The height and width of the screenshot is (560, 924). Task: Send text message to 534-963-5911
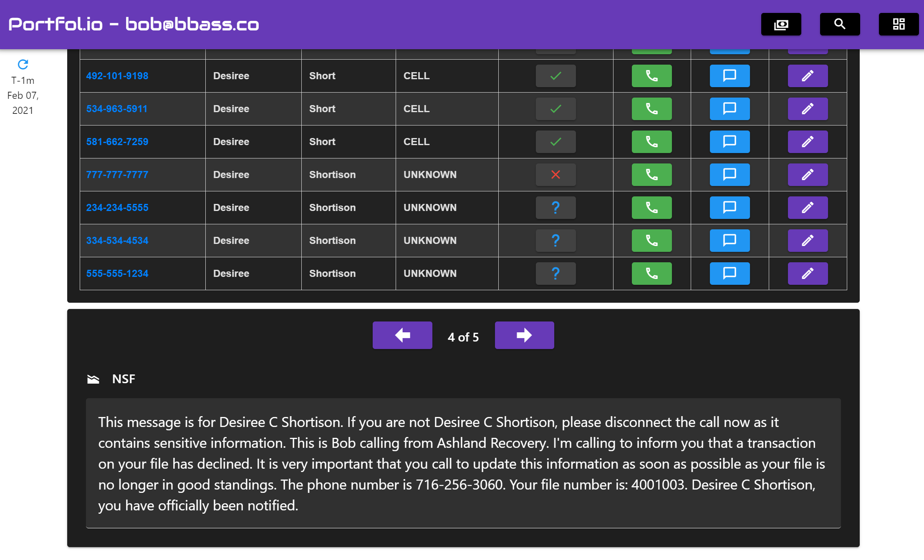(x=730, y=109)
